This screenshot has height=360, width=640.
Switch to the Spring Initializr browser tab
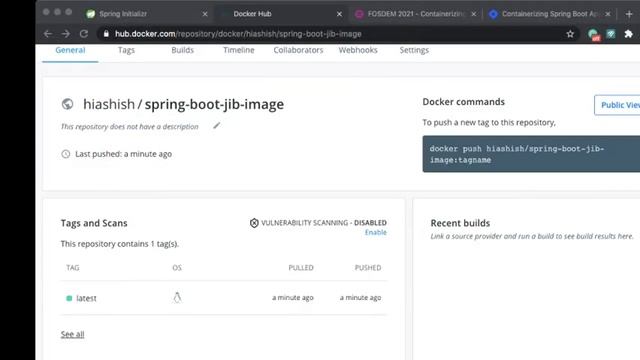pyautogui.click(x=147, y=14)
